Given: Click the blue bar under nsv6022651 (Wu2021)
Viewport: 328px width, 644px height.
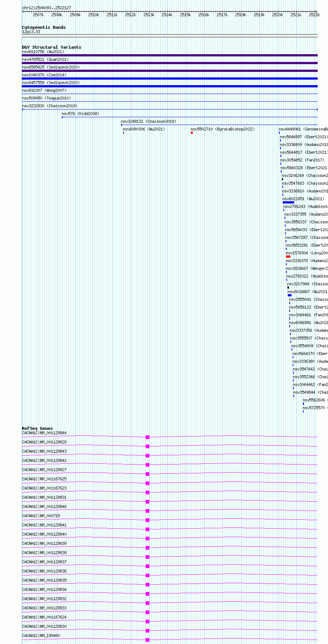Looking at the screenshot, I should 289,202.
